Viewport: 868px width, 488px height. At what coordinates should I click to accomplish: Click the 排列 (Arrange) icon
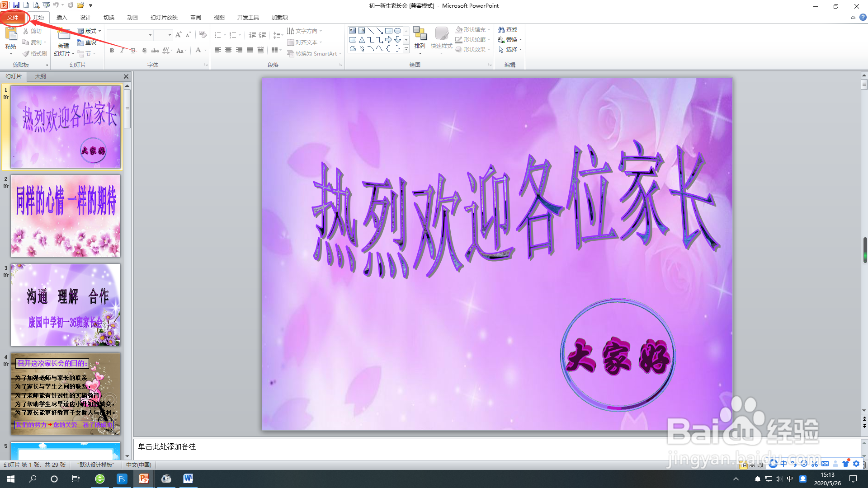[x=420, y=35]
